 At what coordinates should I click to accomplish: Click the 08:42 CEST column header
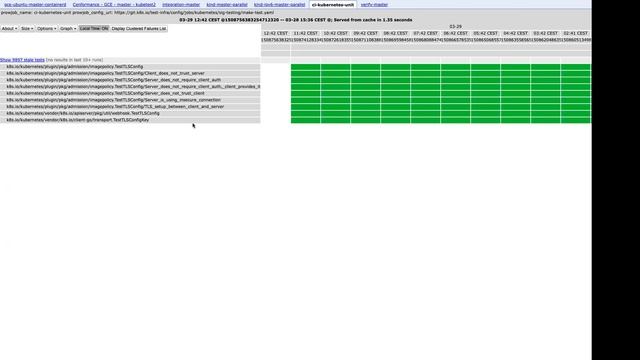(x=396, y=33)
